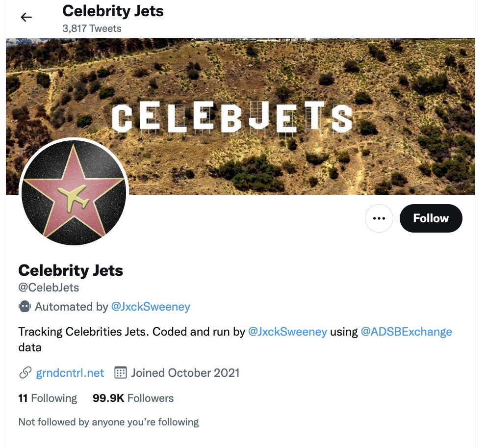This screenshot has height=448, width=487.
Task: Click the back arrow icon
Action: pyautogui.click(x=26, y=17)
